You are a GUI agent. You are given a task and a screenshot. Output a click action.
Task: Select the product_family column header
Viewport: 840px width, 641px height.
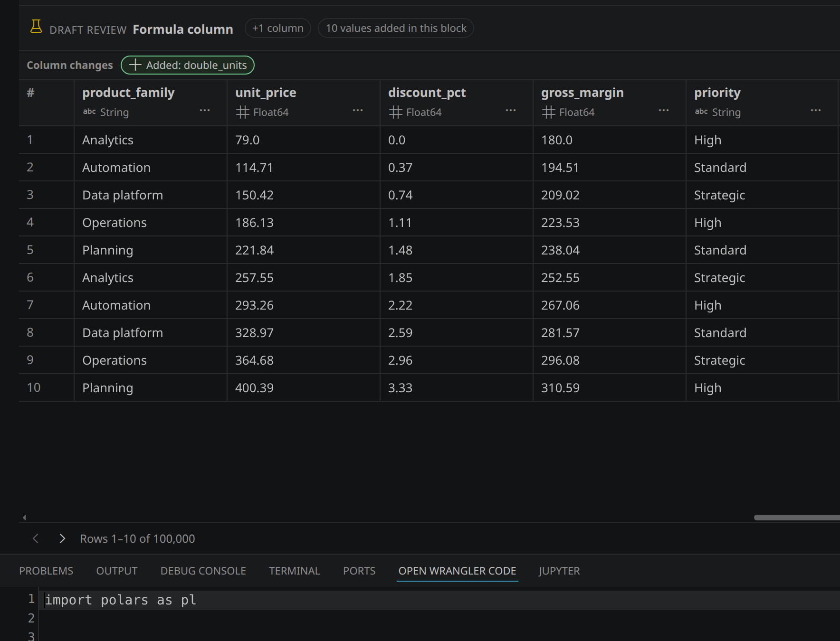(x=151, y=103)
